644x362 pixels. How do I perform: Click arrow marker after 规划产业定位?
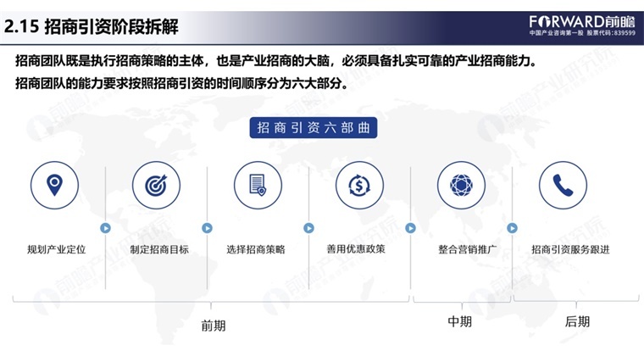tap(106, 228)
